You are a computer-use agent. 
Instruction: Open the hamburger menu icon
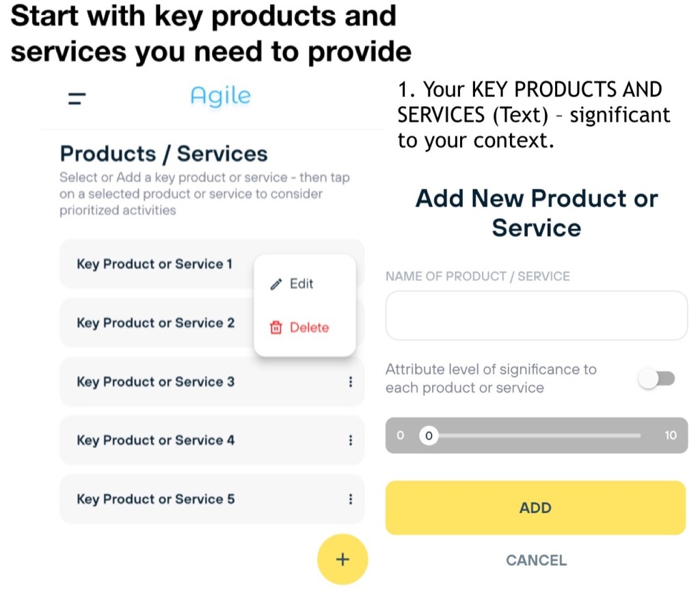pos(77,98)
